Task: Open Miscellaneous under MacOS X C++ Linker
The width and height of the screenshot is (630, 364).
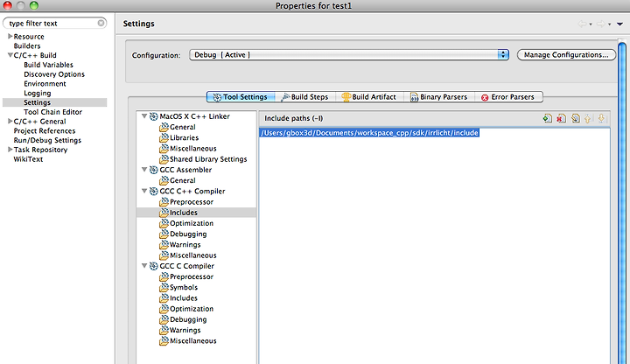Action: click(x=192, y=149)
